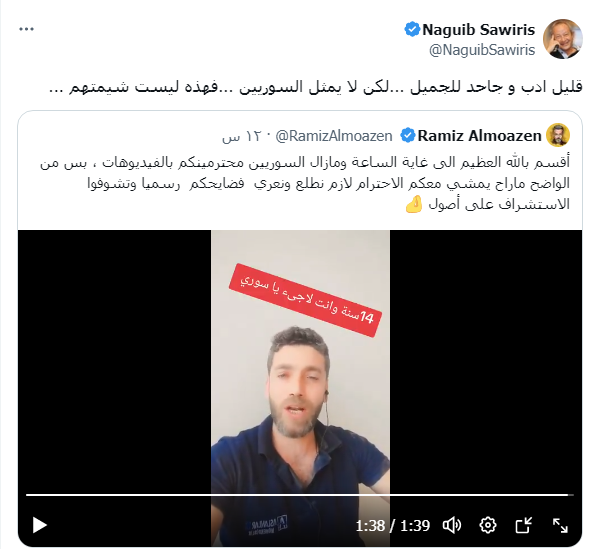Viewport: 597px width, 549px height.
Task: Click the verified badge next to Ramiz Almoazen
Action: (x=408, y=136)
